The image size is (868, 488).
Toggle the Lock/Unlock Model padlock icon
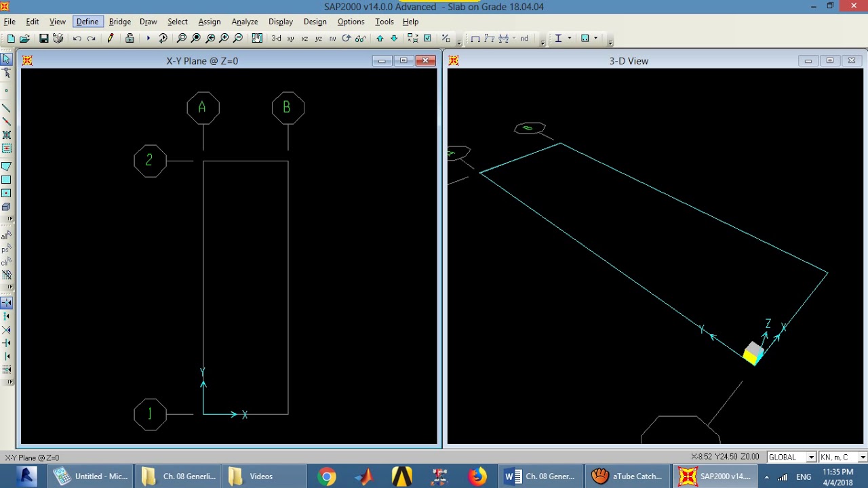(130, 39)
